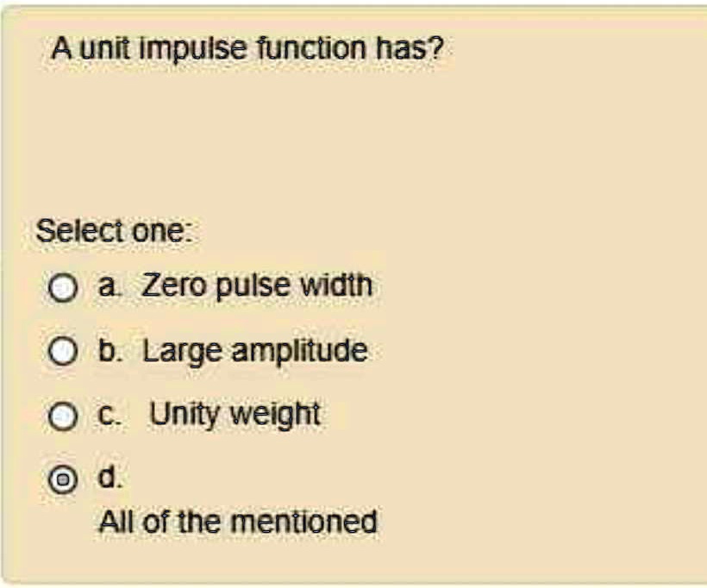Viewport: 707px width, 588px height.
Task: Select the radio button for option a
Action: click(x=60, y=288)
